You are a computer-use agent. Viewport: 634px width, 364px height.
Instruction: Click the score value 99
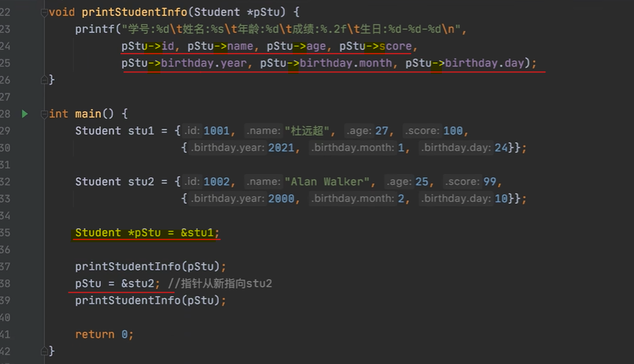490,182
